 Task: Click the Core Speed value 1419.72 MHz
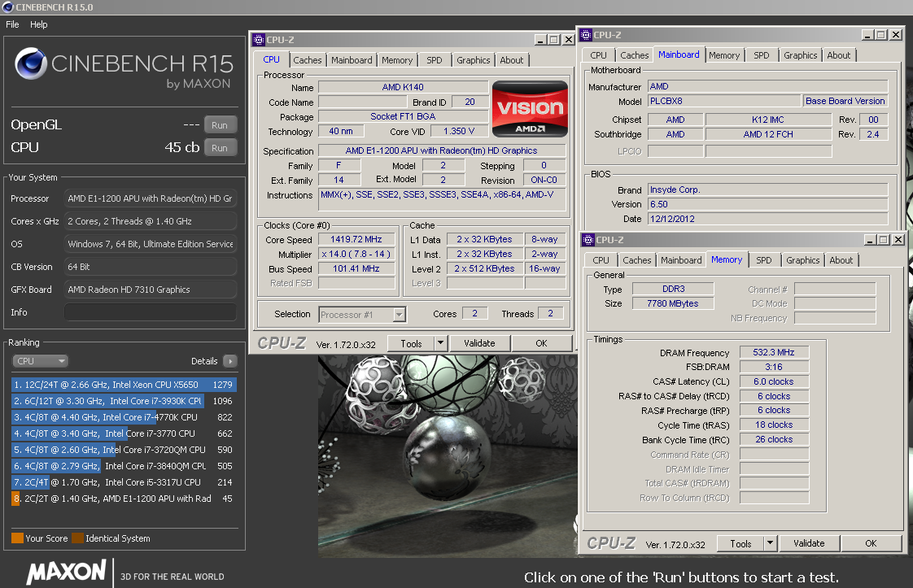point(356,239)
